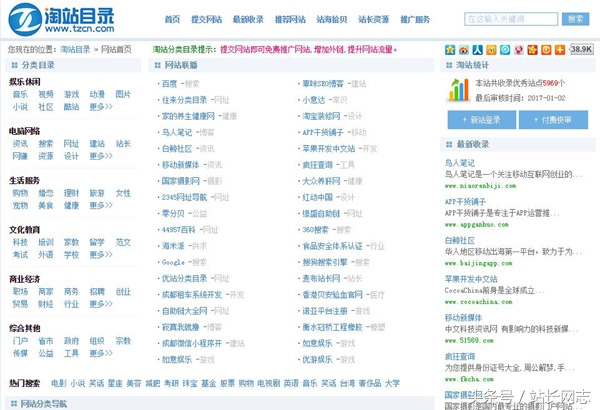Open the 招聘 category under 商业经济
The image size is (600, 410).
[x=97, y=292]
